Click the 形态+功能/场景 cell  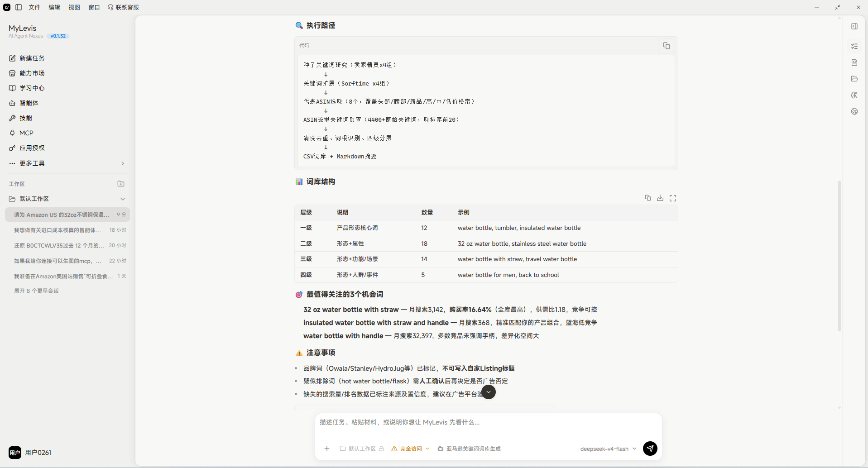[357, 259]
